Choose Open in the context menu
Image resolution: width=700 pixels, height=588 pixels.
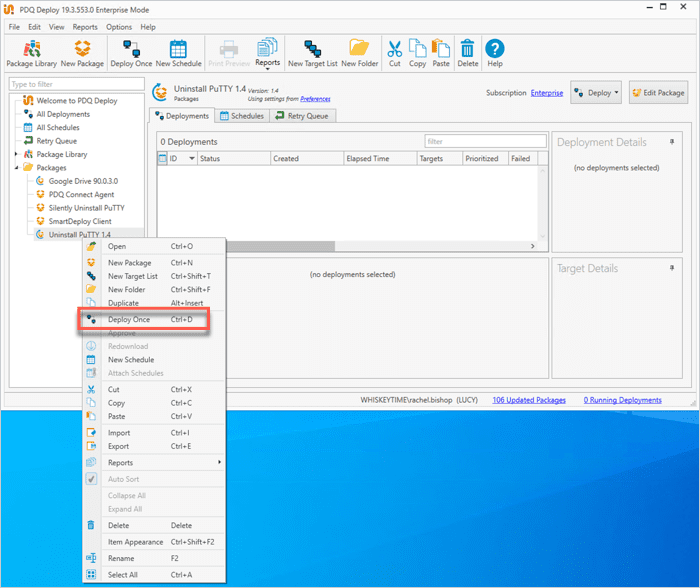pos(154,246)
